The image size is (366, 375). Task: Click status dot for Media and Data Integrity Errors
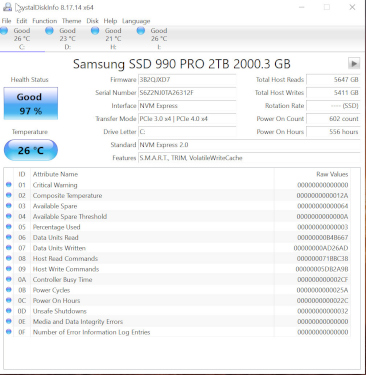click(x=9, y=321)
